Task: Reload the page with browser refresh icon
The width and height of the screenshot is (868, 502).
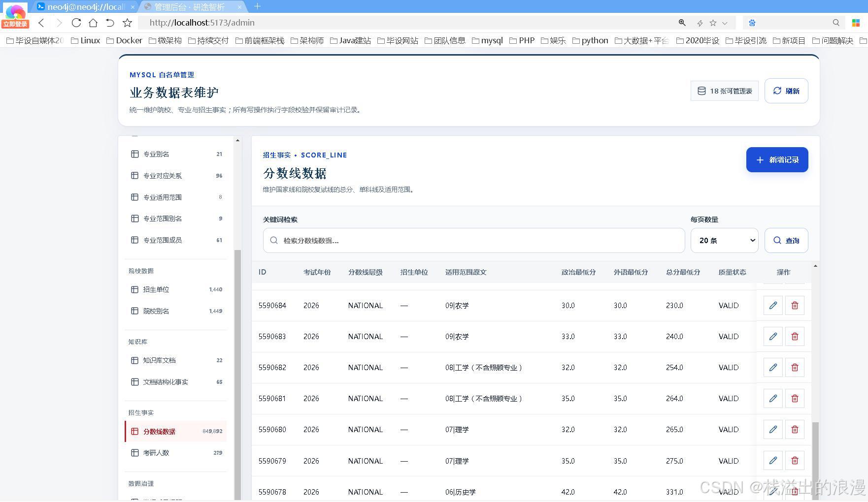Action: point(76,23)
